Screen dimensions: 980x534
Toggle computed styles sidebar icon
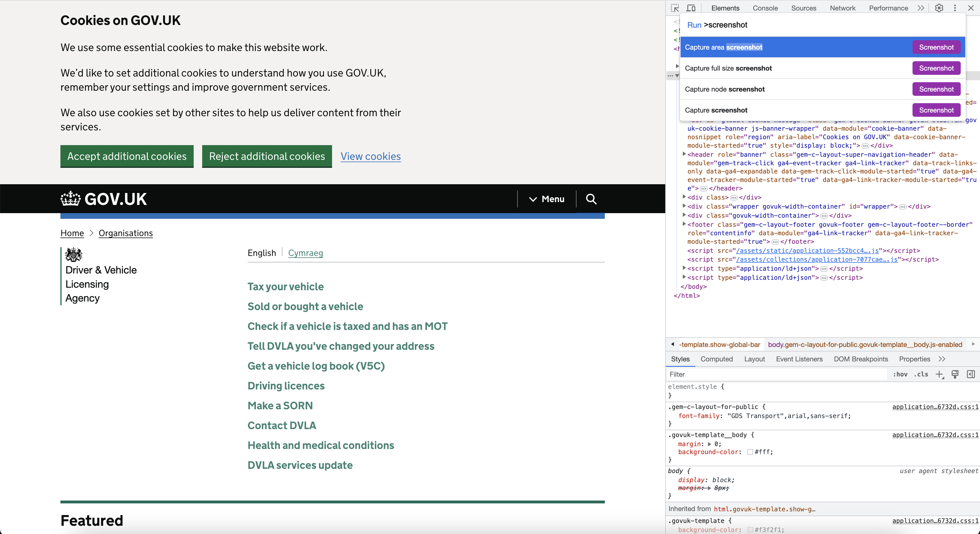coord(971,374)
